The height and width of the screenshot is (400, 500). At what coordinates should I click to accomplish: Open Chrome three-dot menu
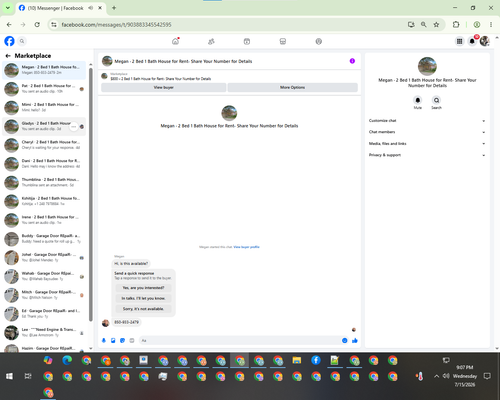491,24
